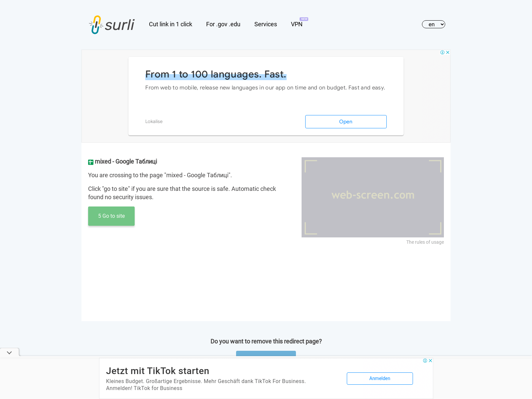Click the 'Jetzt mit TikTok starten' headline
Screen dimensions: 532x399
point(158,371)
